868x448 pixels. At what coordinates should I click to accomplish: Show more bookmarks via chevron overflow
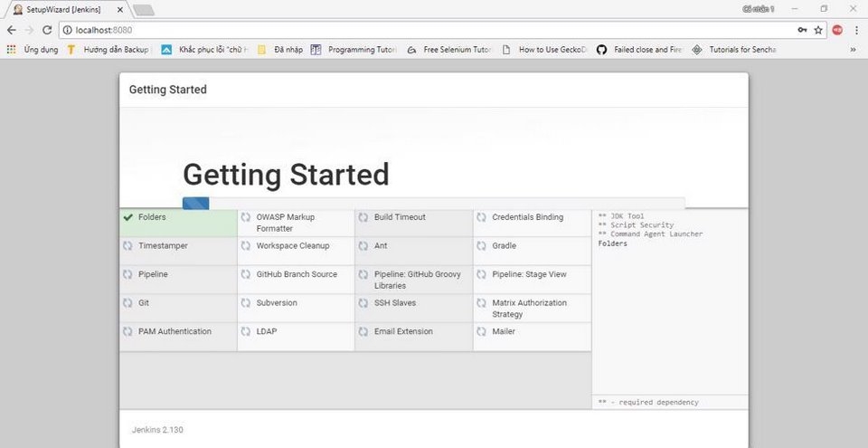pos(853,50)
